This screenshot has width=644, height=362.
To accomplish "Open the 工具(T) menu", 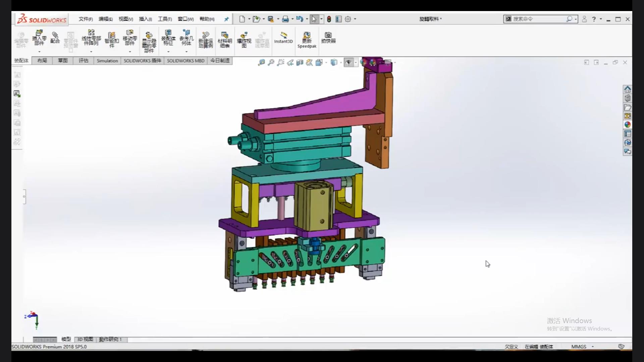I will click(x=165, y=19).
